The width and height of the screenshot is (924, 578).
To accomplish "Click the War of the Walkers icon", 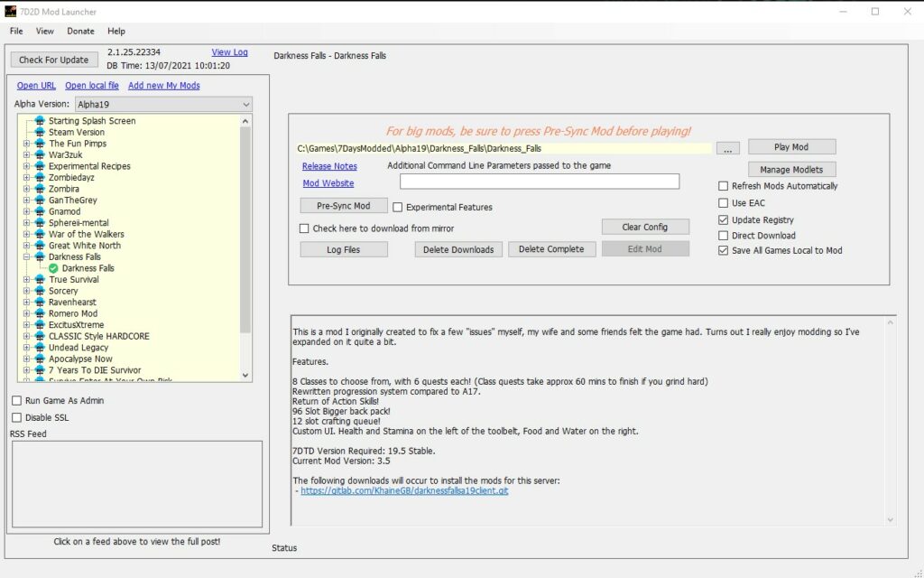I will point(40,234).
